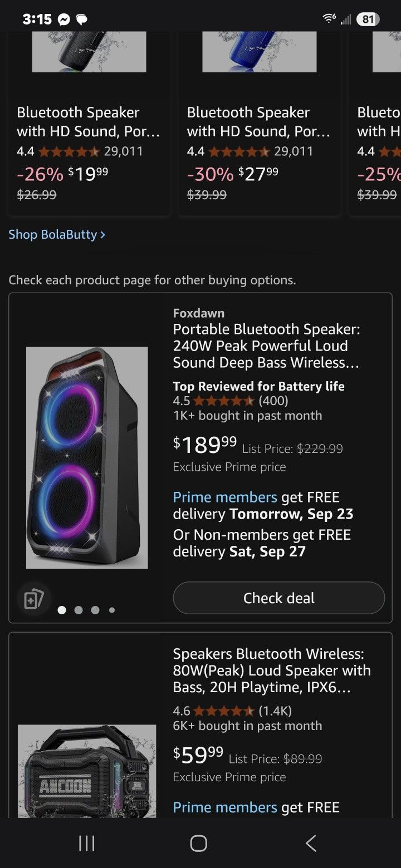Tap the Check deal button
Viewport: 401px width, 868px height.
pos(278,598)
